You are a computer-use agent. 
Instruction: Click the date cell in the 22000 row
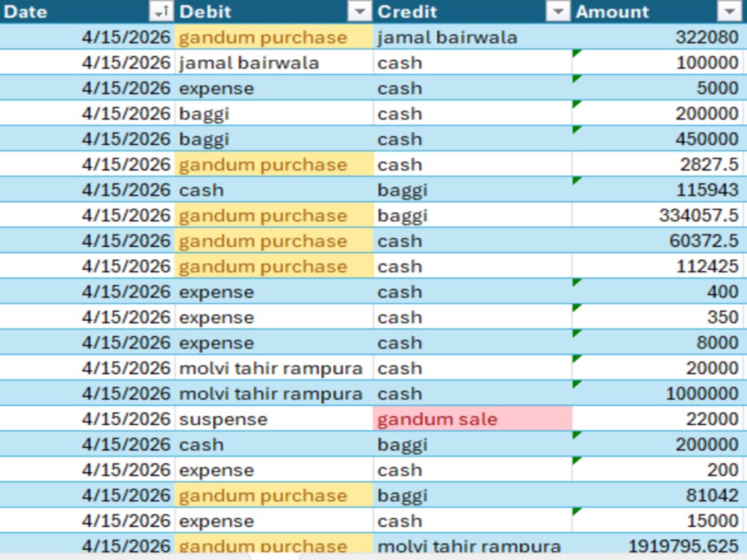[x=87, y=419]
